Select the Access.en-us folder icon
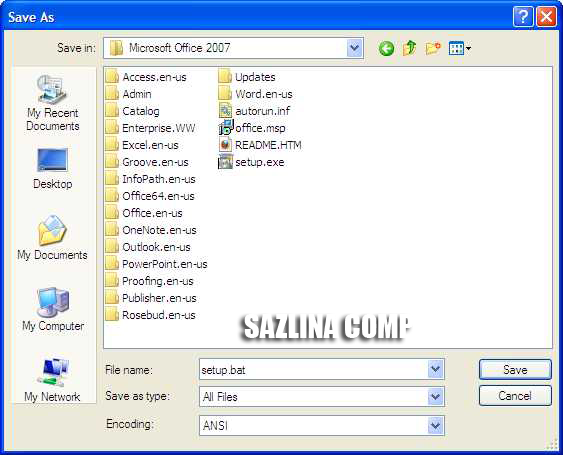 point(112,77)
